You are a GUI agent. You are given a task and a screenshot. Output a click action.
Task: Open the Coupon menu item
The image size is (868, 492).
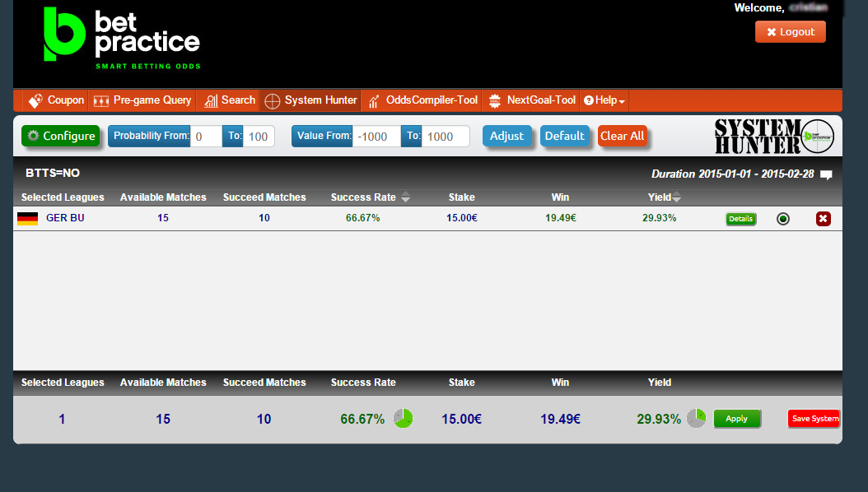pyautogui.click(x=56, y=100)
